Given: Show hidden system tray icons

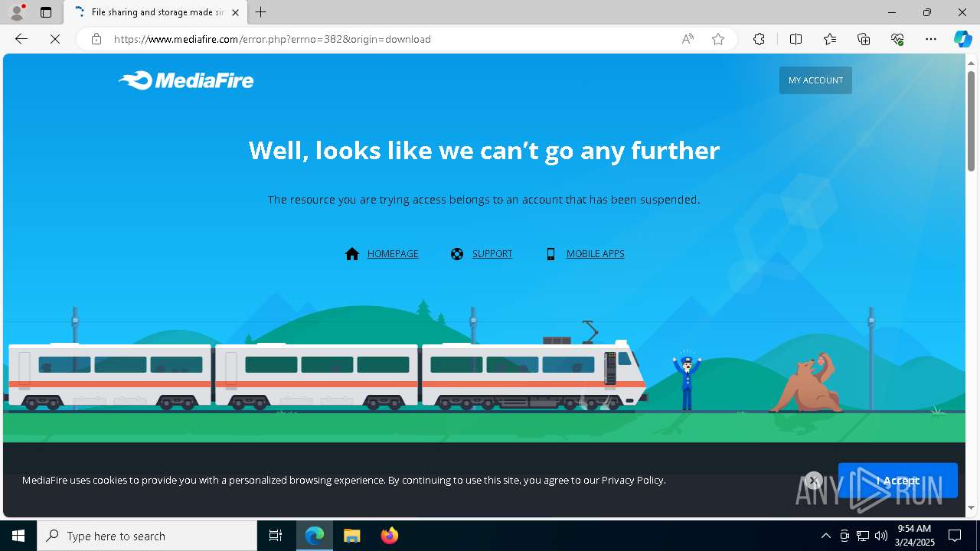Looking at the screenshot, I should click(x=825, y=536).
